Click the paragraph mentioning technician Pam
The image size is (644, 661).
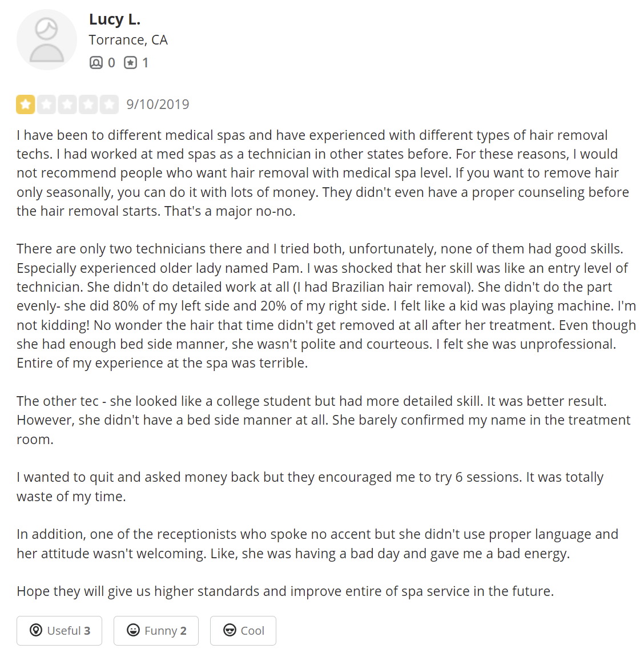click(326, 306)
